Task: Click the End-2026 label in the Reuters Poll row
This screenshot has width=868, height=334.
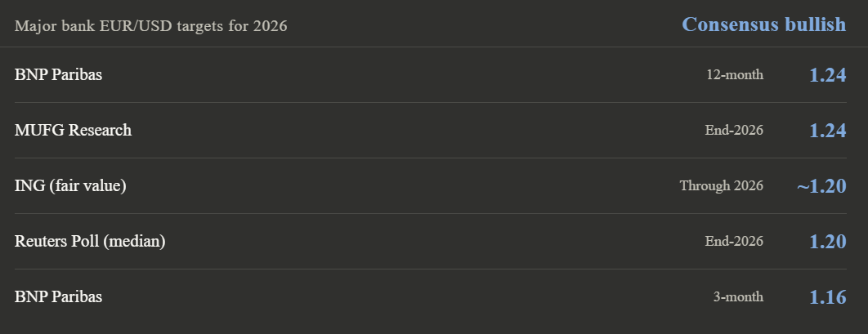Action: [734, 242]
